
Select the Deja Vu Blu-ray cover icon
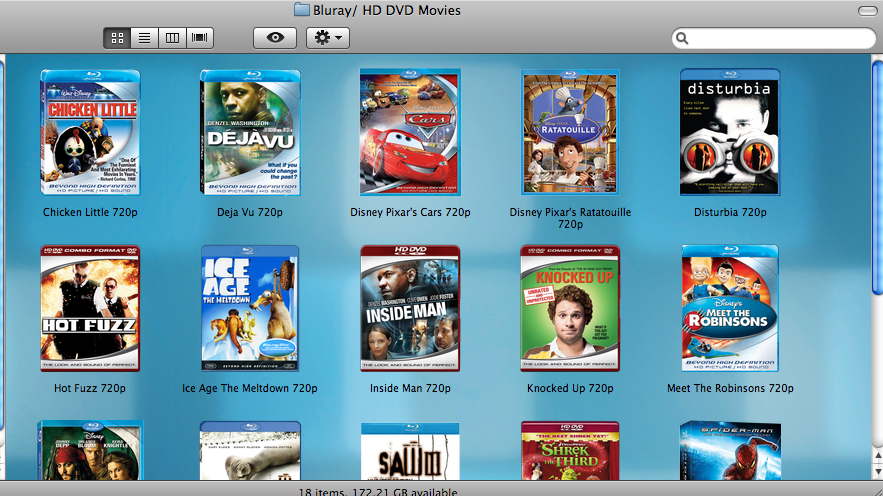(x=250, y=132)
